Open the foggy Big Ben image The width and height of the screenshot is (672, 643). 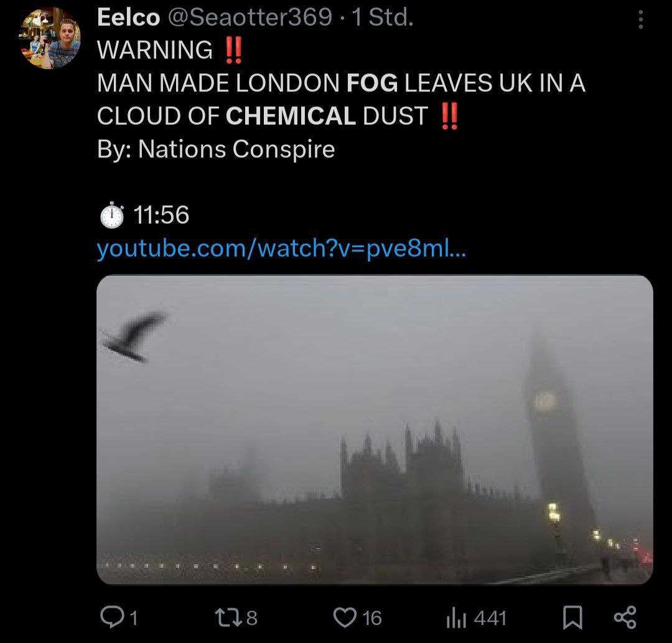pos(375,429)
